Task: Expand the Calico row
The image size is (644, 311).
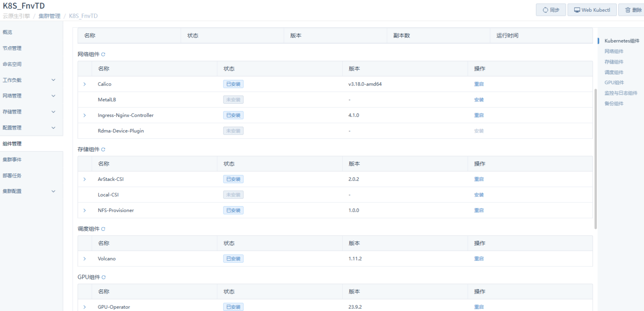Action: (85, 84)
